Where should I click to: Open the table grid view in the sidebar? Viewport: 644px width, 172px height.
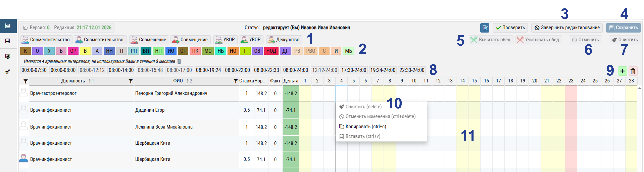(x=8, y=41)
